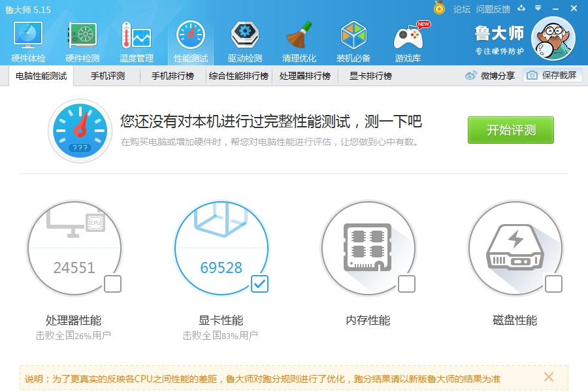
Task: Click the gold medal icon in title bar
Action: [x=439, y=8]
